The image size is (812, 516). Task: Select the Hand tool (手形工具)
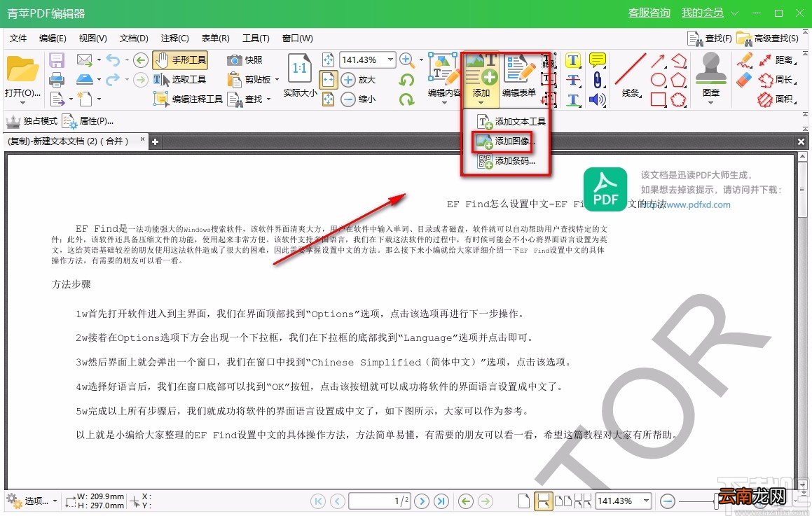[x=180, y=60]
